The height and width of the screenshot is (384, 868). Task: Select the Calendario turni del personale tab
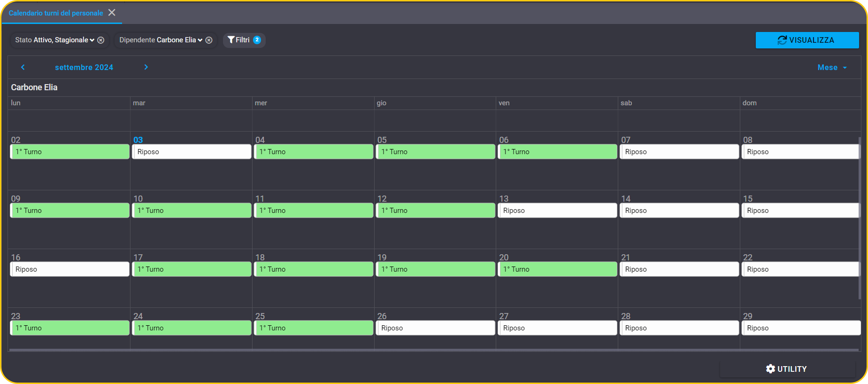[56, 13]
